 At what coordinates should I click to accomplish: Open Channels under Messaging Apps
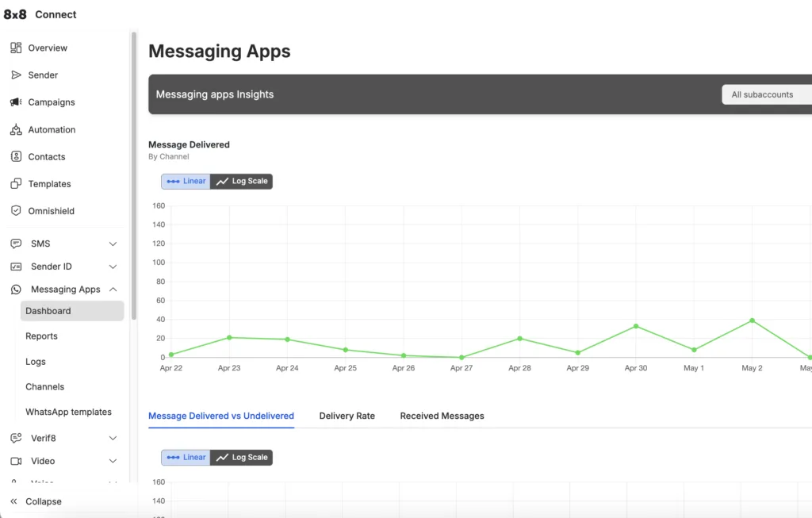click(44, 387)
